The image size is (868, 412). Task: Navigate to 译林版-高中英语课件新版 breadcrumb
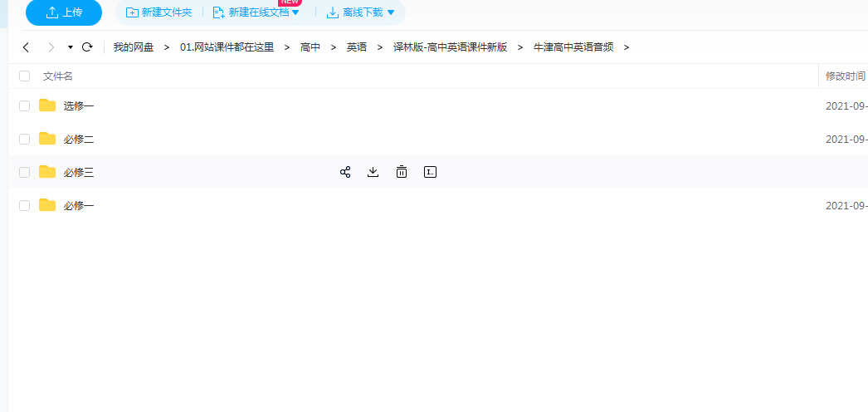coord(450,47)
